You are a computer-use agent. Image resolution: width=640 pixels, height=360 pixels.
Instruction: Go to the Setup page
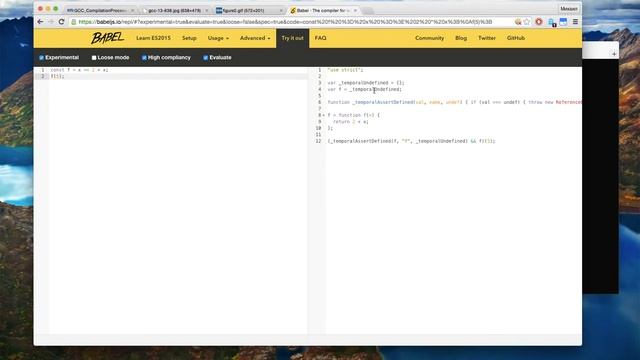pyautogui.click(x=189, y=38)
